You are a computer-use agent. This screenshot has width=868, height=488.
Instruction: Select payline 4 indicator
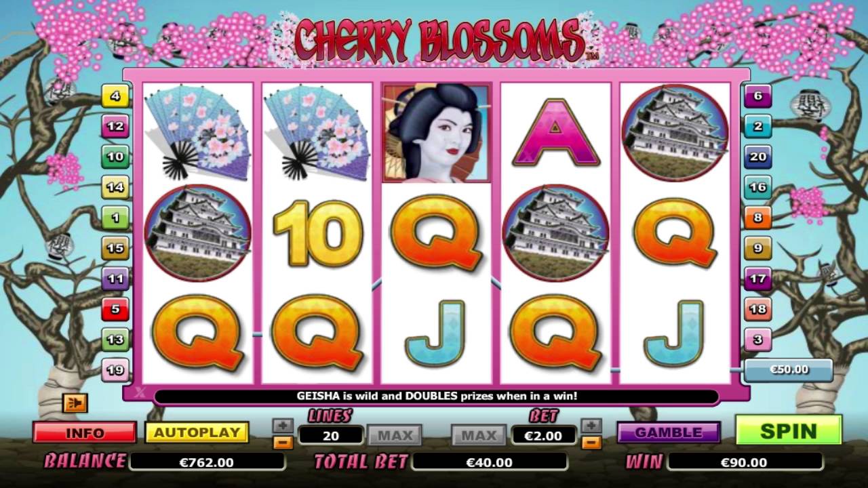tap(115, 96)
